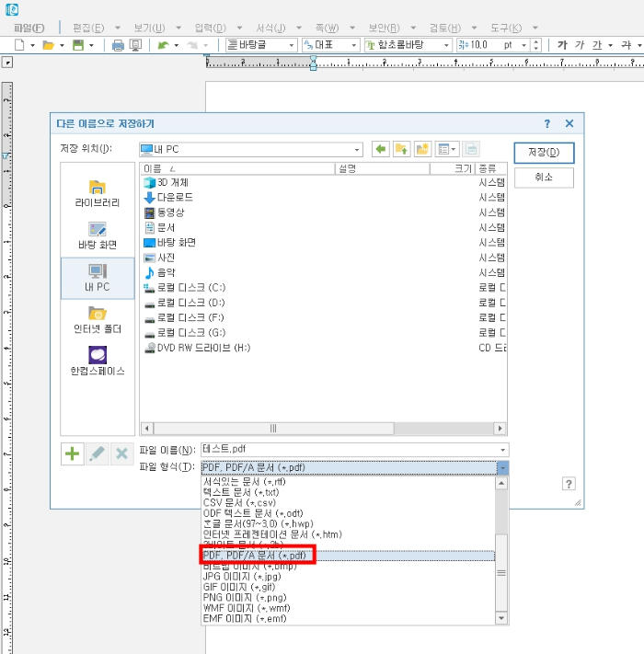This screenshot has width=644, height=654.
Task: Click the 저장(D) save button
Action: click(x=544, y=153)
